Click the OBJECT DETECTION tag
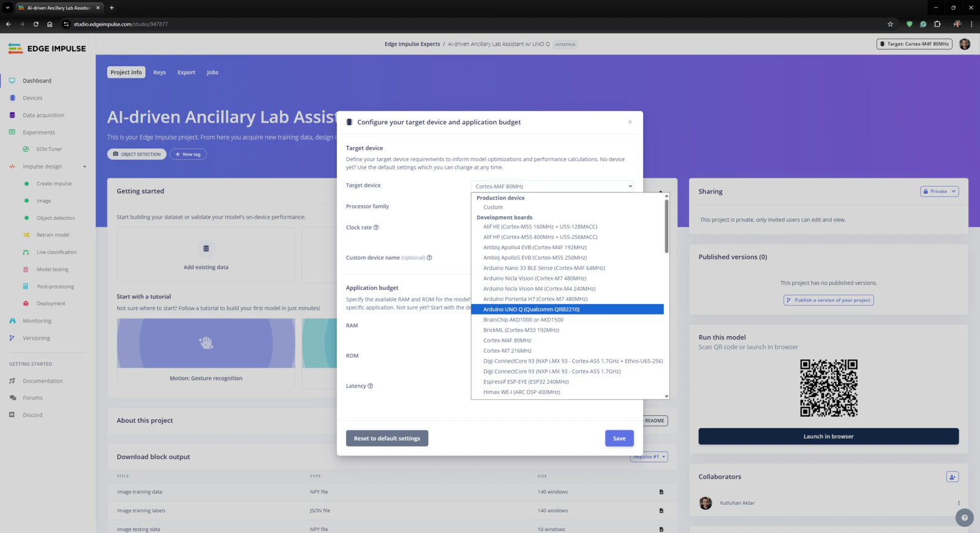 click(x=137, y=154)
